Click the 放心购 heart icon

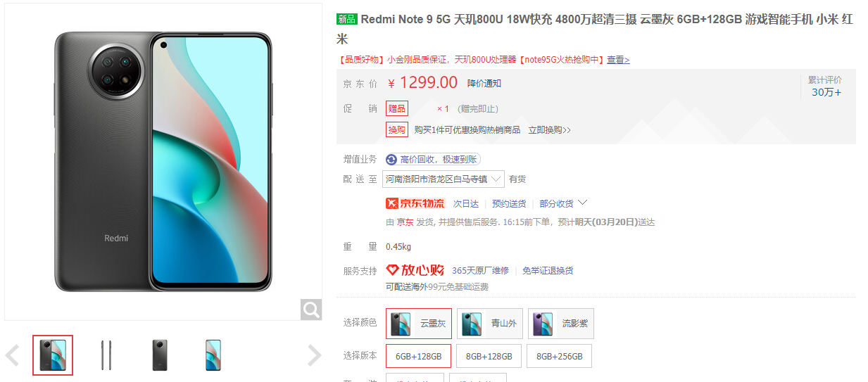pos(392,270)
